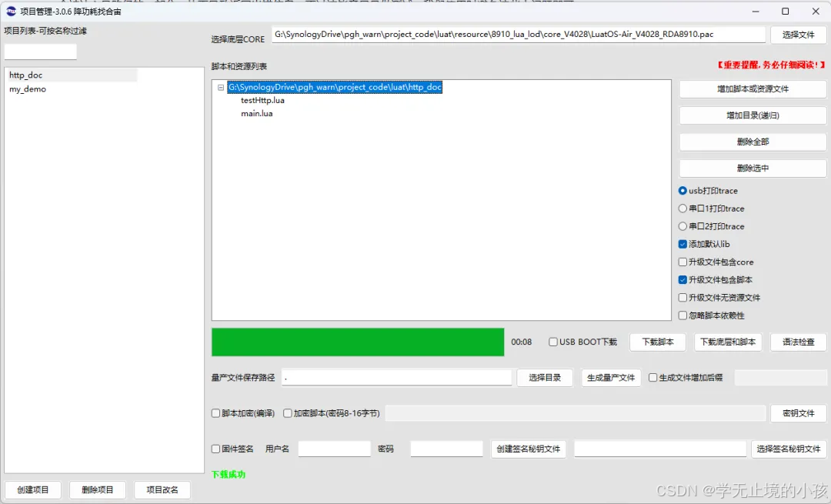Click 删除项目 button

98,490
